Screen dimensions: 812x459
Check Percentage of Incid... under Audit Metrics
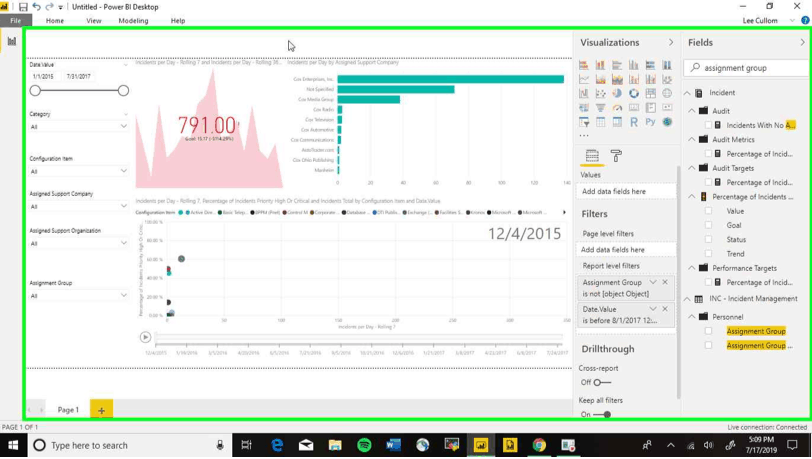708,153
